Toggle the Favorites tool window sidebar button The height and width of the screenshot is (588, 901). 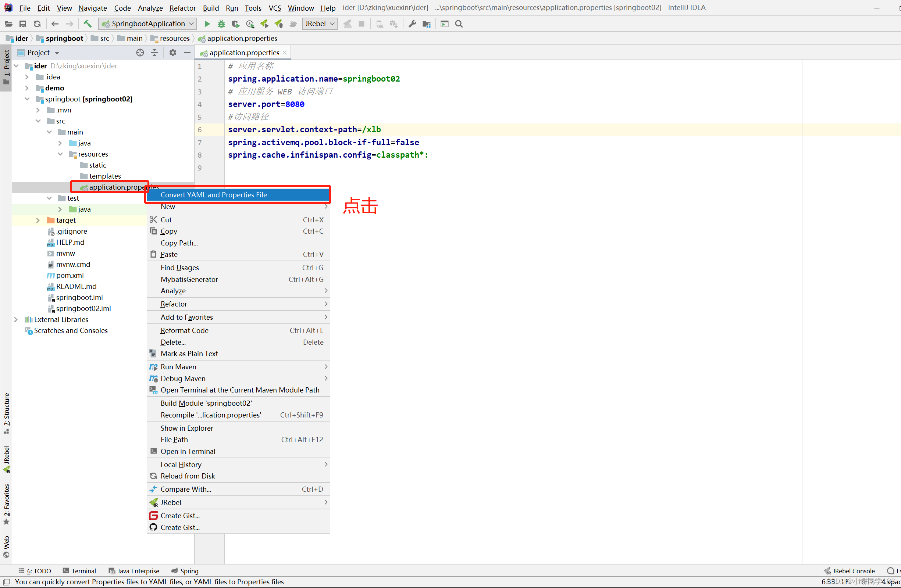[7, 504]
